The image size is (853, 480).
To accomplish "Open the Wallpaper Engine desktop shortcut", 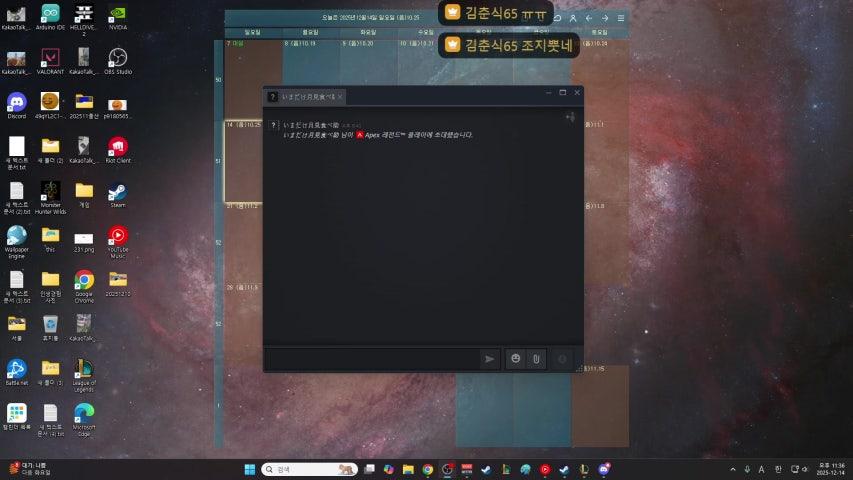I will 16,242.
